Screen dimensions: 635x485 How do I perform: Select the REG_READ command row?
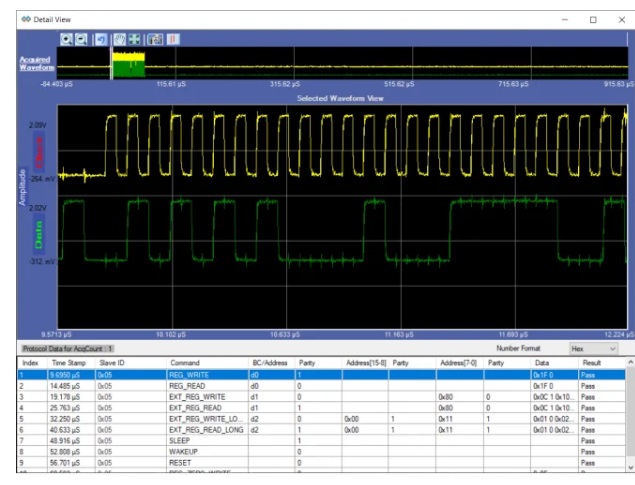point(322,386)
